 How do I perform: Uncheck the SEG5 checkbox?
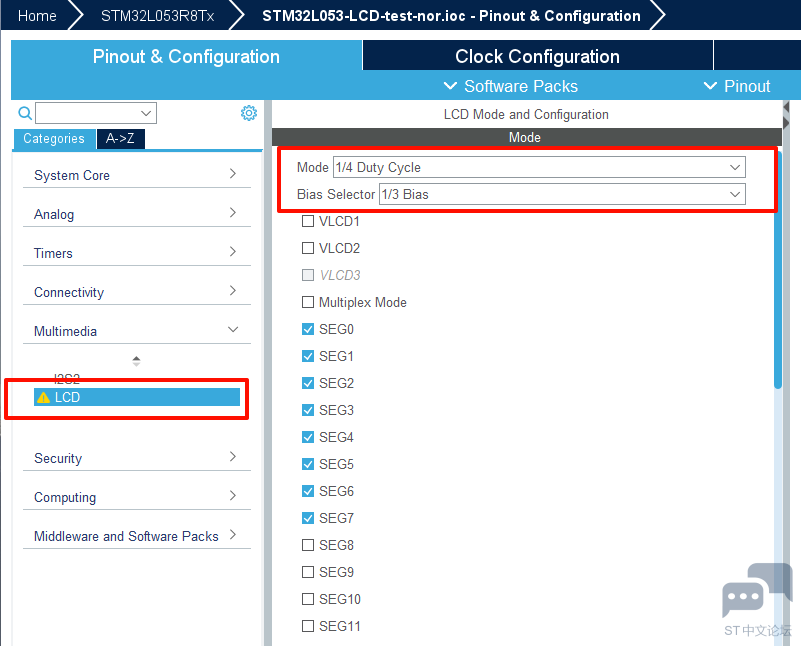tap(308, 464)
